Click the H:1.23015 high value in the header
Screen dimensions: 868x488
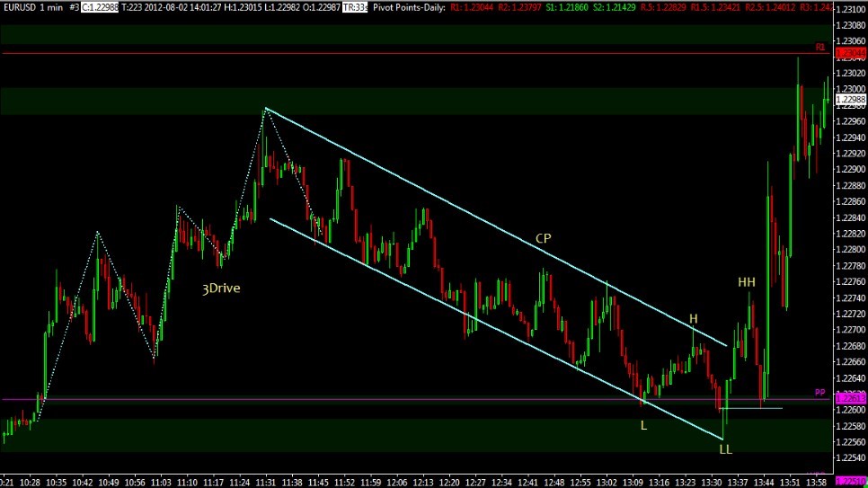[x=243, y=8]
